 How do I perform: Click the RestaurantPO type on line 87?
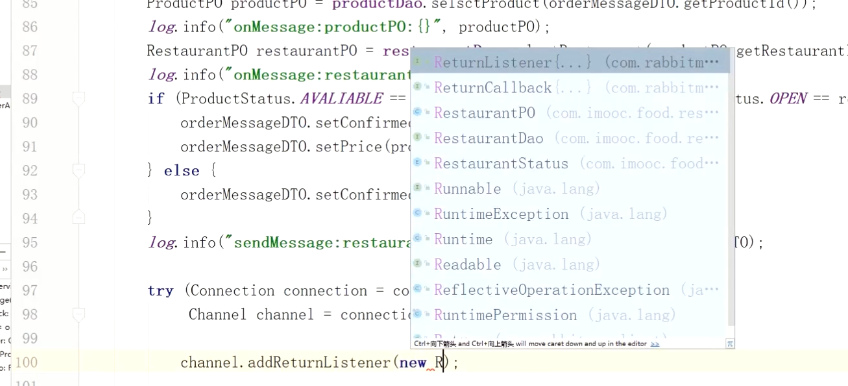pyautogui.click(x=197, y=51)
